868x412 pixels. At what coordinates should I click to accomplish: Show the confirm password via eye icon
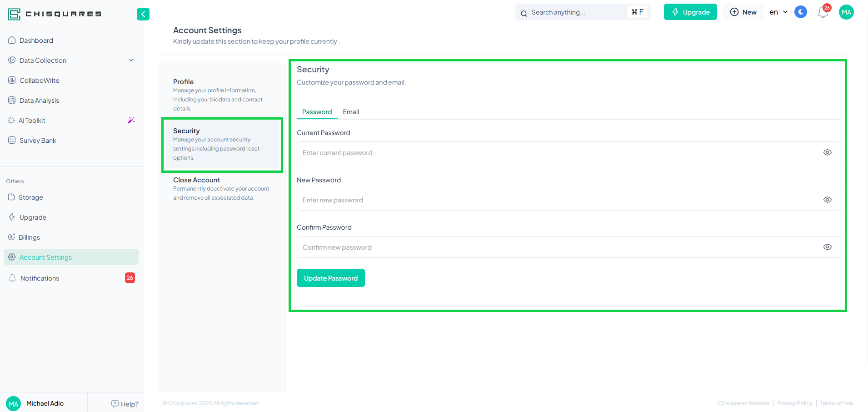[x=828, y=247]
